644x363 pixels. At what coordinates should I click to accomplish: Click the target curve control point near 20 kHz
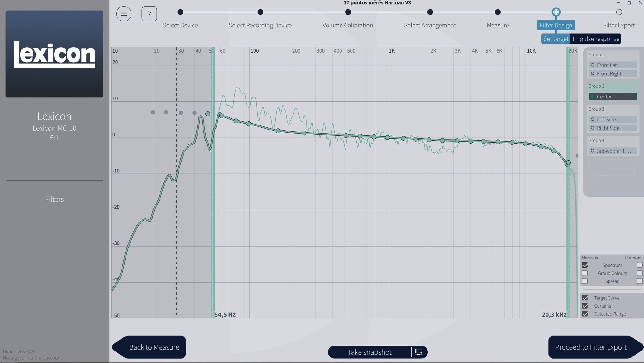click(x=568, y=163)
